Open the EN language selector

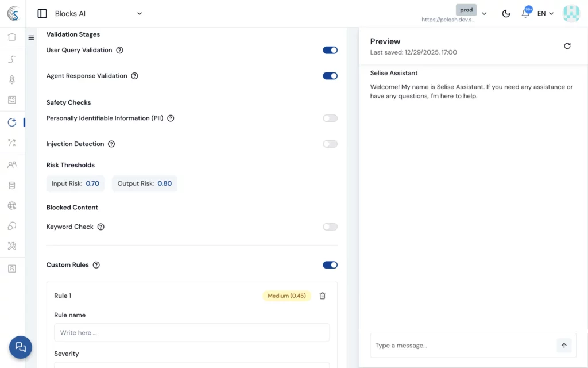[x=545, y=14]
